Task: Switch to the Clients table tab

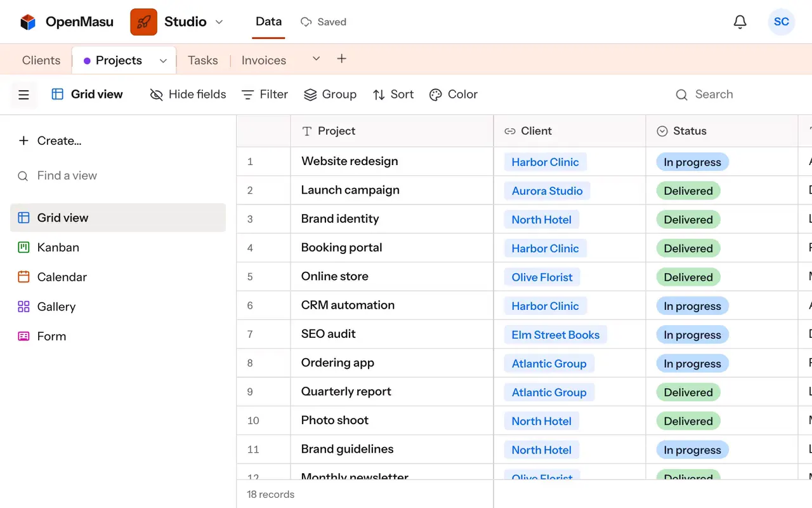Action: coord(41,60)
